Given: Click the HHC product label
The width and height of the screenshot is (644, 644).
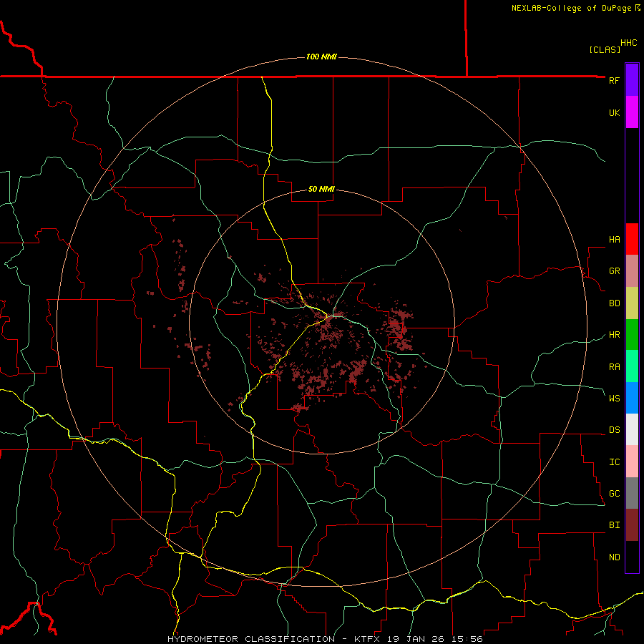Looking at the screenshot, I should click(x=629, y=43).
